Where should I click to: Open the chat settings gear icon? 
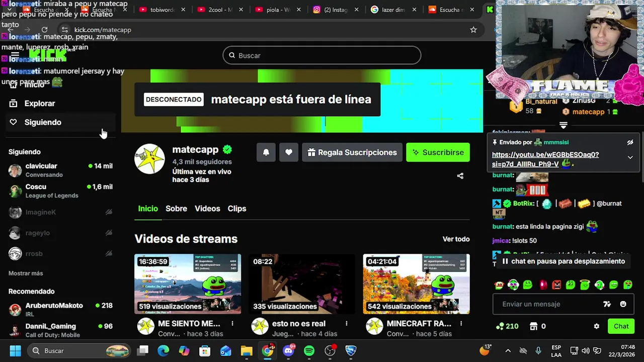597,326
